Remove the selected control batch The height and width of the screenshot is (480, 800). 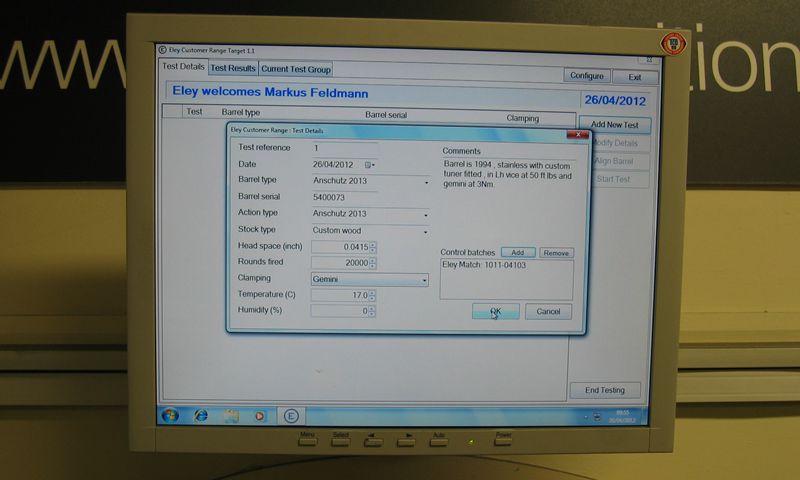[556, 253]
